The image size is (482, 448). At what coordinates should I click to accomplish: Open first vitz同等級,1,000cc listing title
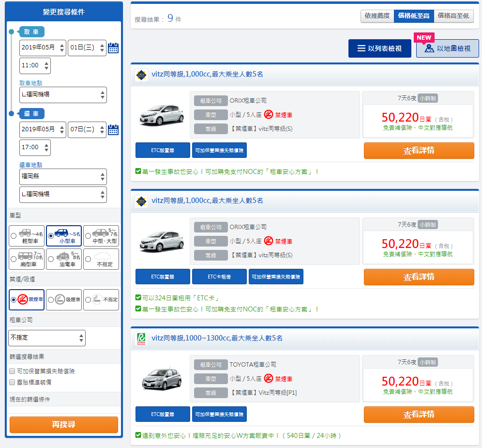point(207,74)
